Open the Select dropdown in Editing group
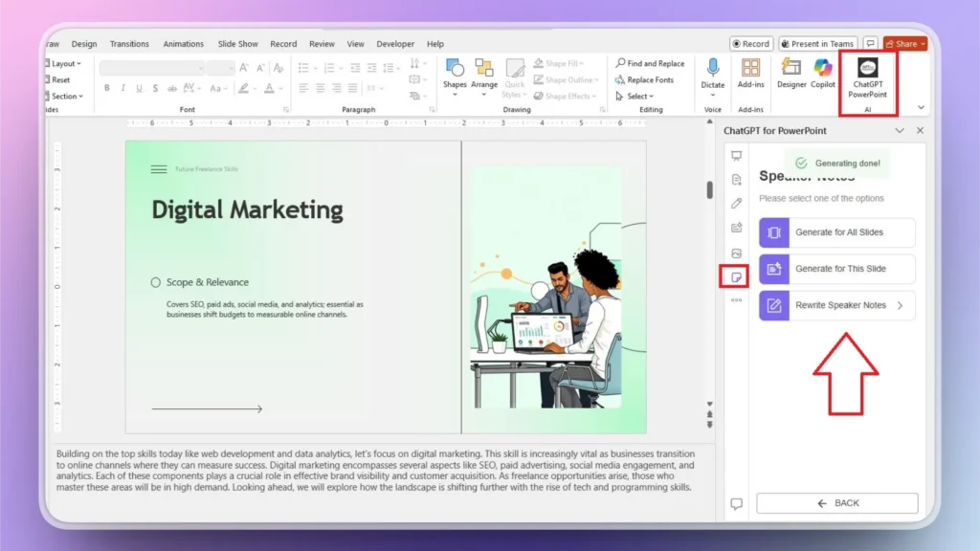The image size is (980, 551). [635, 96]
